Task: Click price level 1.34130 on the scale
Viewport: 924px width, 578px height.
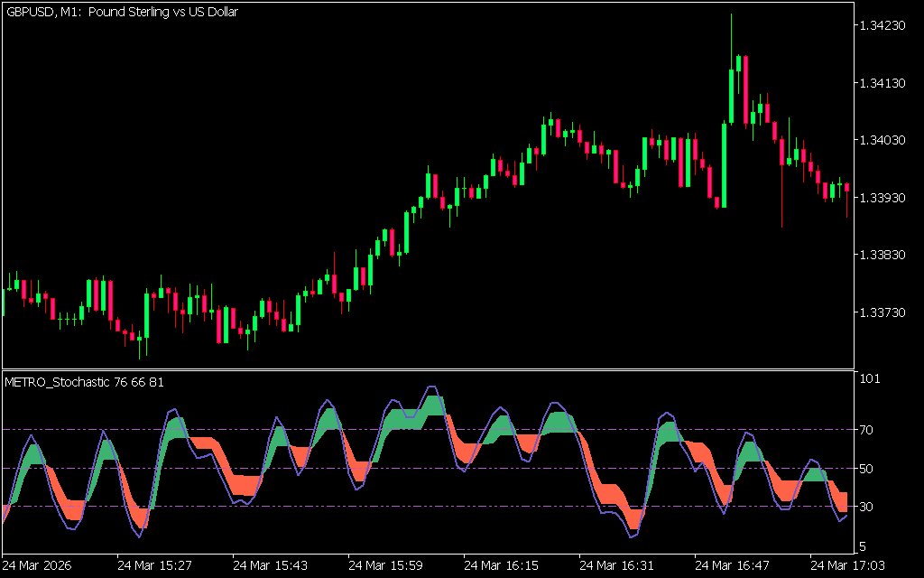Action: pyautogui.click(x=882, y=83)
